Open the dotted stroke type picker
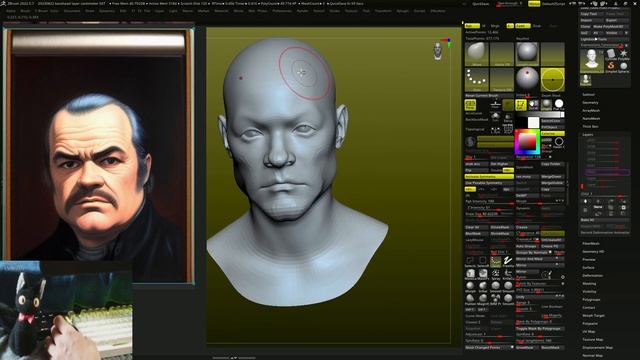Viewport: 640px width, 360px height. (x=476, y=80)
